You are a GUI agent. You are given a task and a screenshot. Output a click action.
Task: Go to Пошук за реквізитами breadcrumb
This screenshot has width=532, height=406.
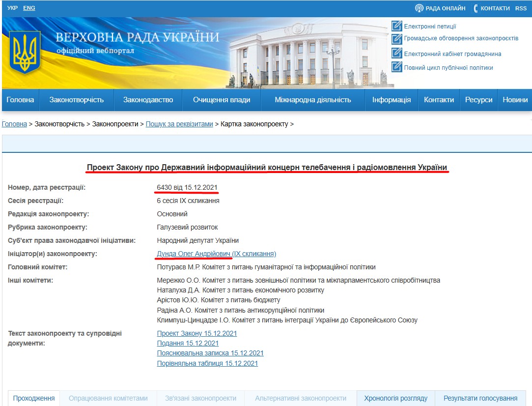[x=179, y=124]
